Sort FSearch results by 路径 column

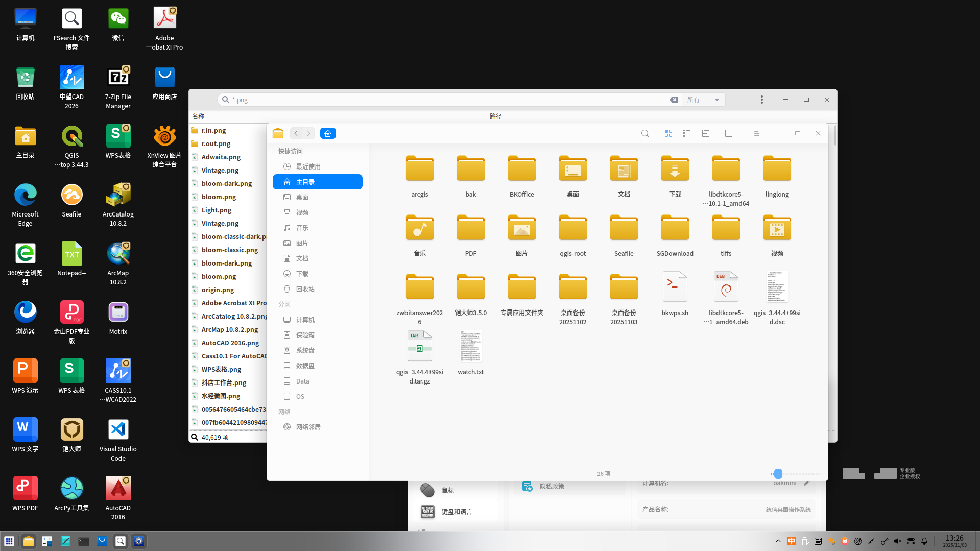click(x=495, y=116)
